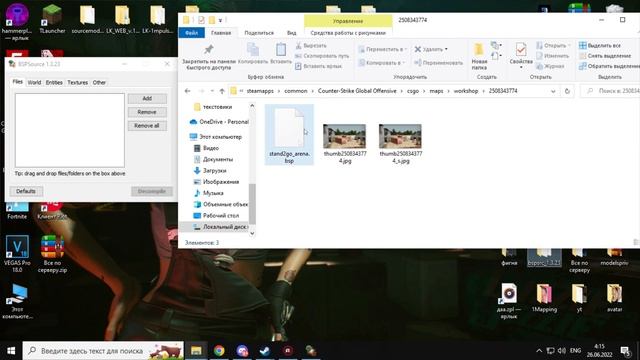Click the Cut scissors item in the ribbon
The height and width of the screenshot is (360, 640).
tap(311, 46)
